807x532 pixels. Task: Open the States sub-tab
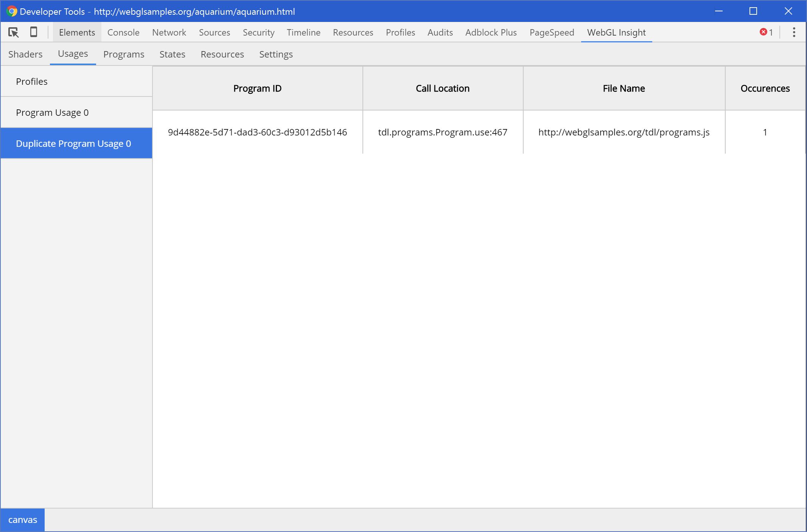click(x=172, y=54)
